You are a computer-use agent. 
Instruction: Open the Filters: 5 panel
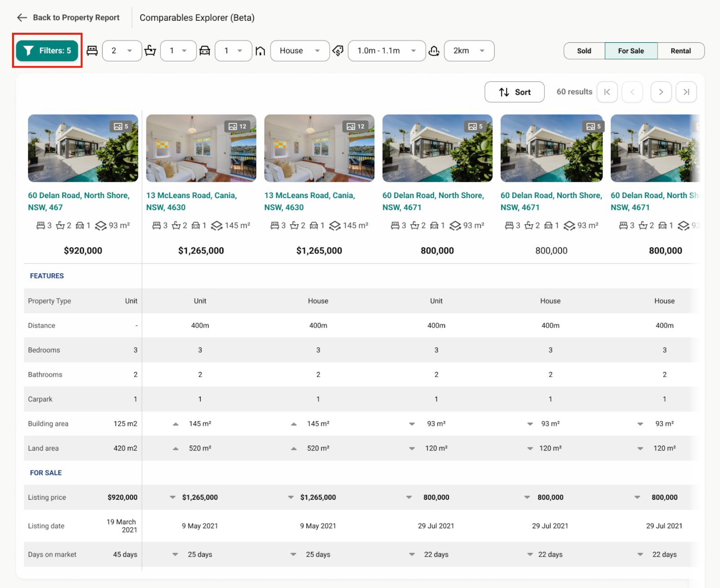point(47,50)
